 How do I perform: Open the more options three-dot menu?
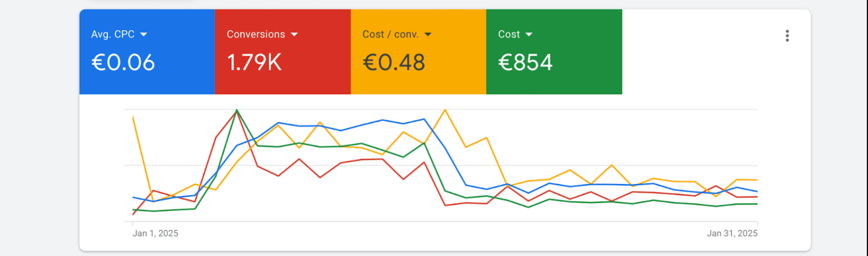pyautogui.click(x=787, y=36)
